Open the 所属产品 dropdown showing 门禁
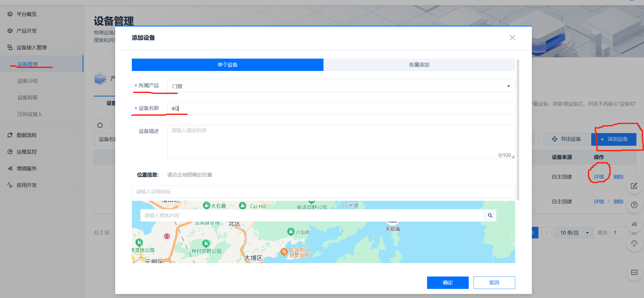The image size is (644, 298). [341, 86]
